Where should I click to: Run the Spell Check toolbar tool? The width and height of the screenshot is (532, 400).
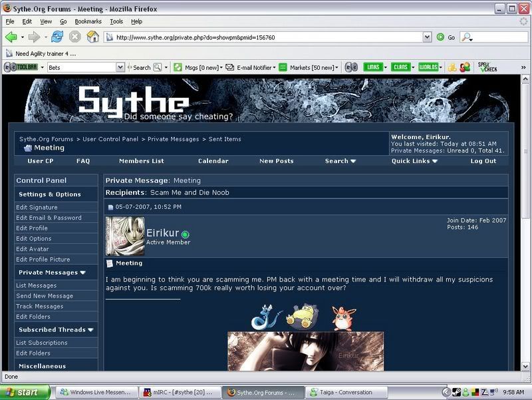point(487,67)
